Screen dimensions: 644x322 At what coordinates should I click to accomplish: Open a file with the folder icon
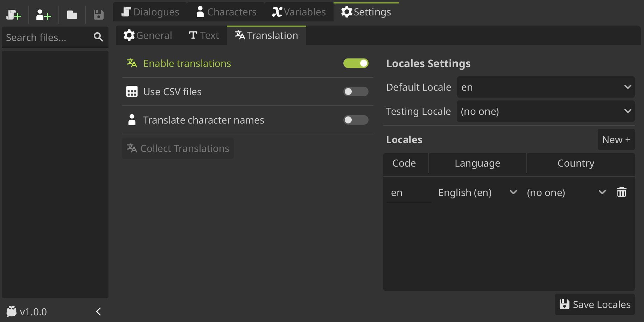[72, 15]
